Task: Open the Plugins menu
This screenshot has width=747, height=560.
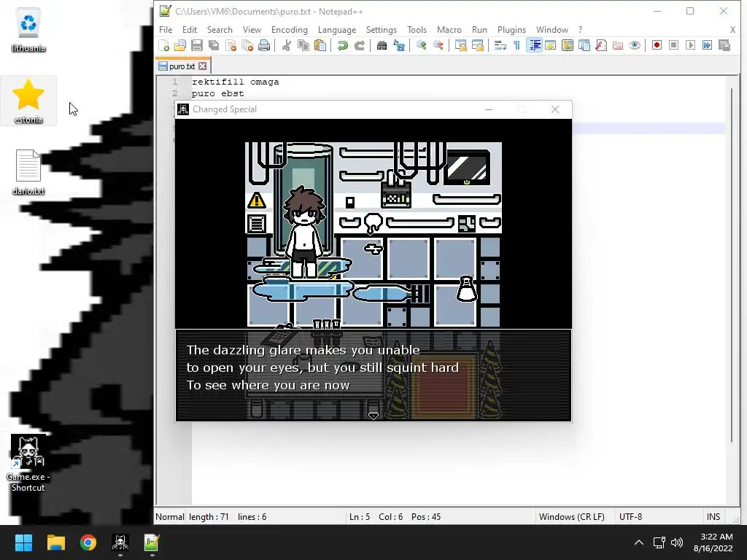Action: pyautogui.click(x=511, y=29)
